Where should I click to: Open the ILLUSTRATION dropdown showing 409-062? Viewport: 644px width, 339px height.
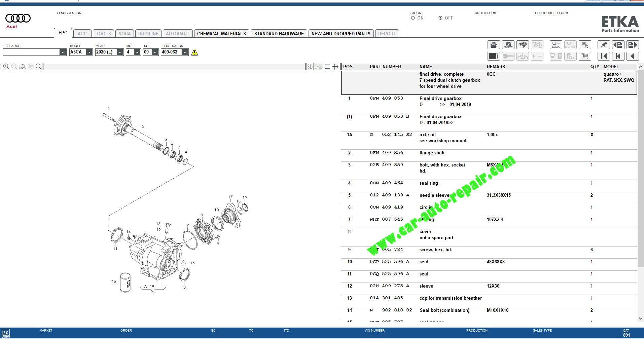point(185,52)
